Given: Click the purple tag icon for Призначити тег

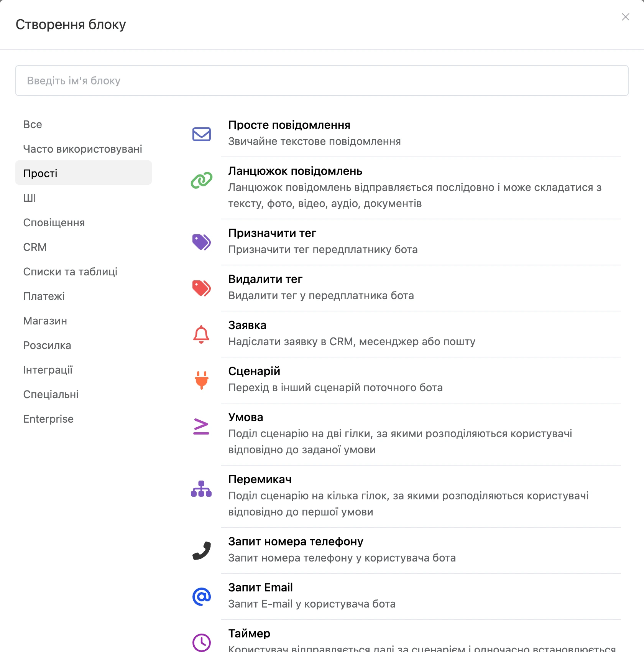Looking at the screenshot, I should tap(201, 242).
